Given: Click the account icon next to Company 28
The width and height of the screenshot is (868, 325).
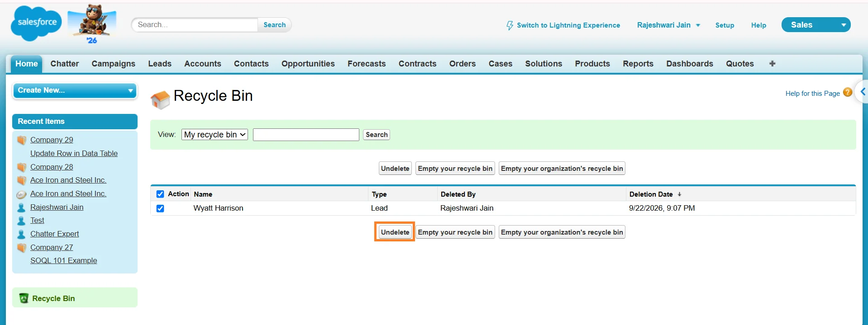Looking at the screenshot, I should coord(21,167).
